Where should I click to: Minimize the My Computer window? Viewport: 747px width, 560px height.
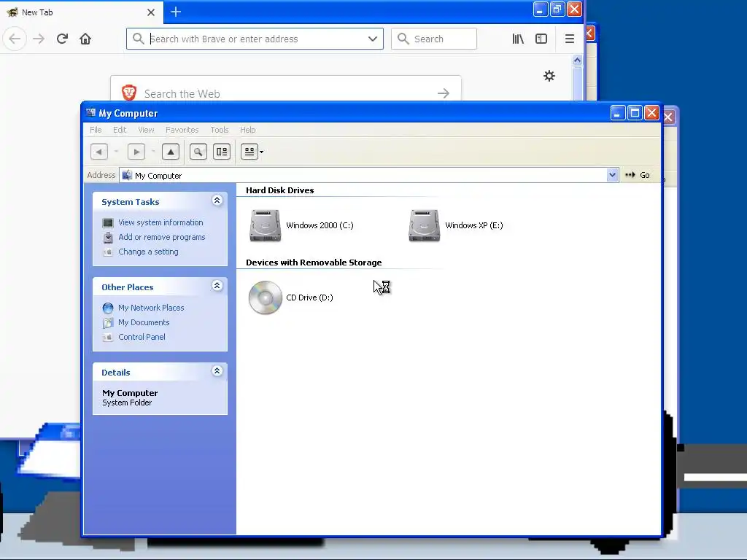(618, 113)
